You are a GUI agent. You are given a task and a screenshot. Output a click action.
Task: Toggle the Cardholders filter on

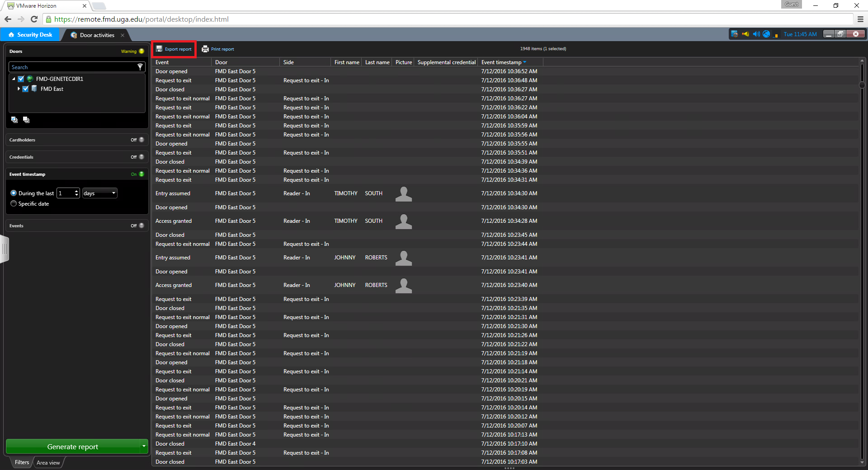coord(141,140)
